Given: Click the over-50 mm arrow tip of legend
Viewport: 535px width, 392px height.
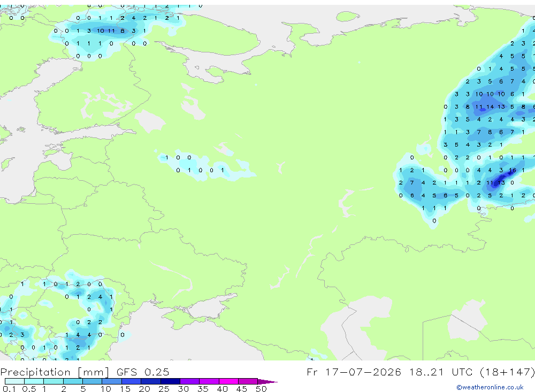Looking at the screenshot, I should 267,381.
